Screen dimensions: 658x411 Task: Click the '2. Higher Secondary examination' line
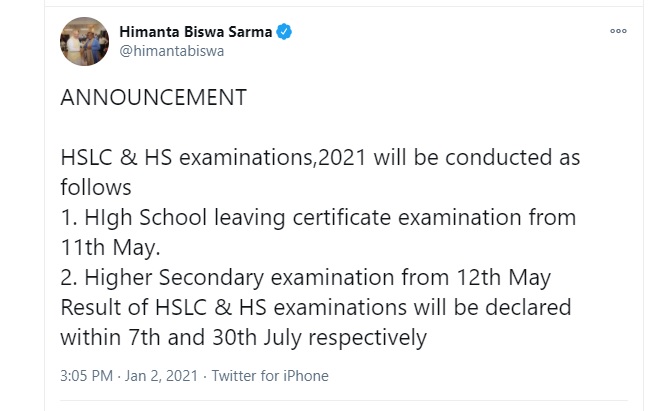tap(305, 277)
